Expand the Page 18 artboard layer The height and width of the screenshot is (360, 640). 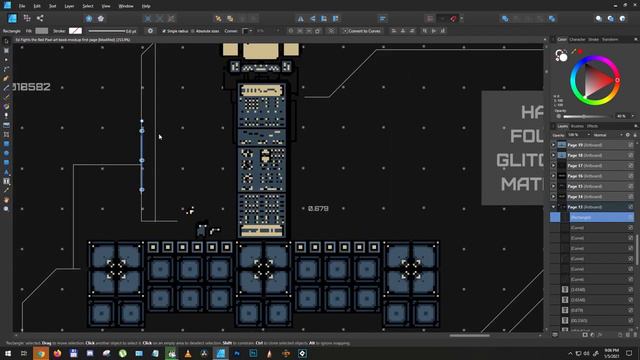point(553,155)
